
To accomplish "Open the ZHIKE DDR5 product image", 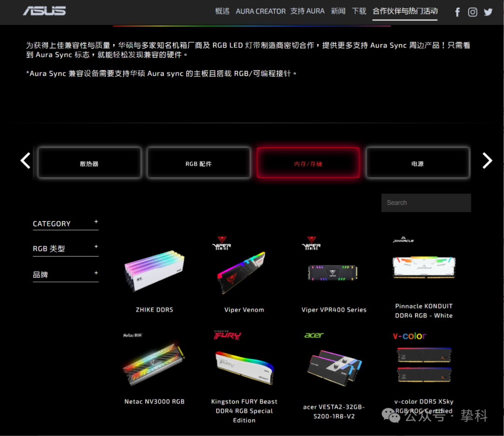I will point(154,270).
